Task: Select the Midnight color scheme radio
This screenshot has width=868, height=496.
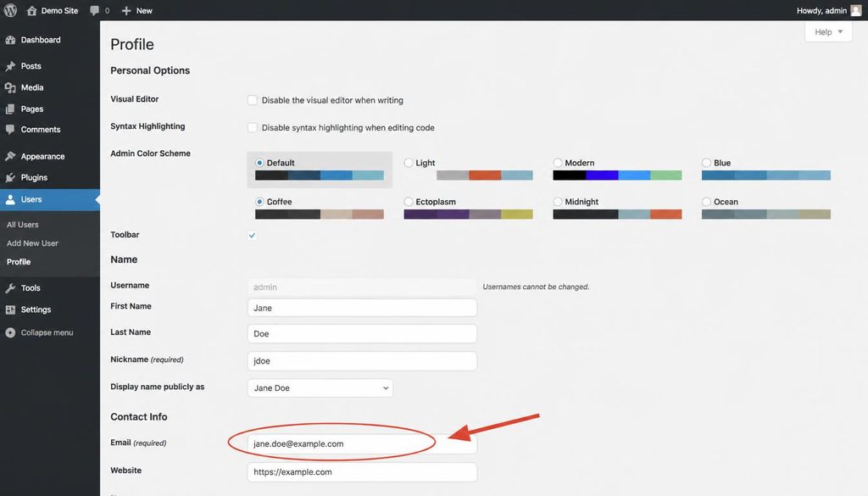Action: point(558,202)
